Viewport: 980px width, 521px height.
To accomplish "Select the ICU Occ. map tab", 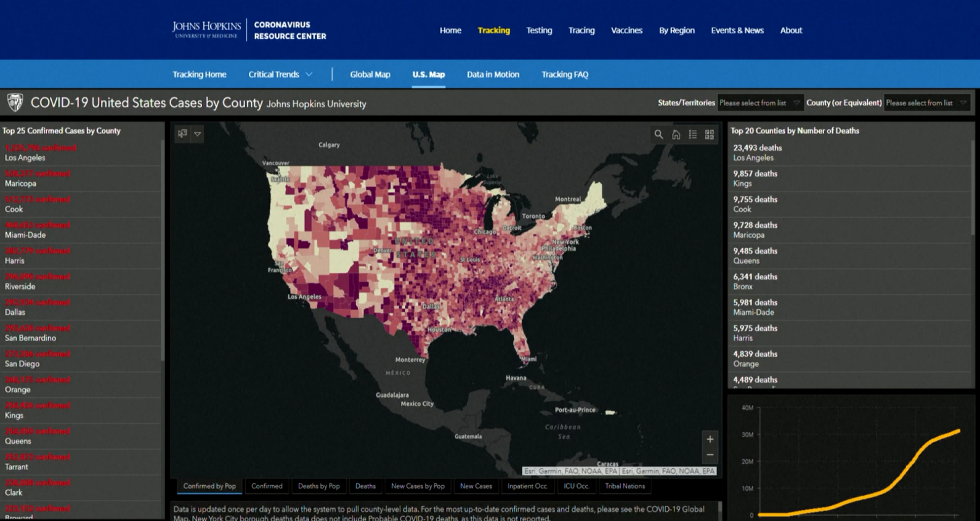I will tap(576, 486).
